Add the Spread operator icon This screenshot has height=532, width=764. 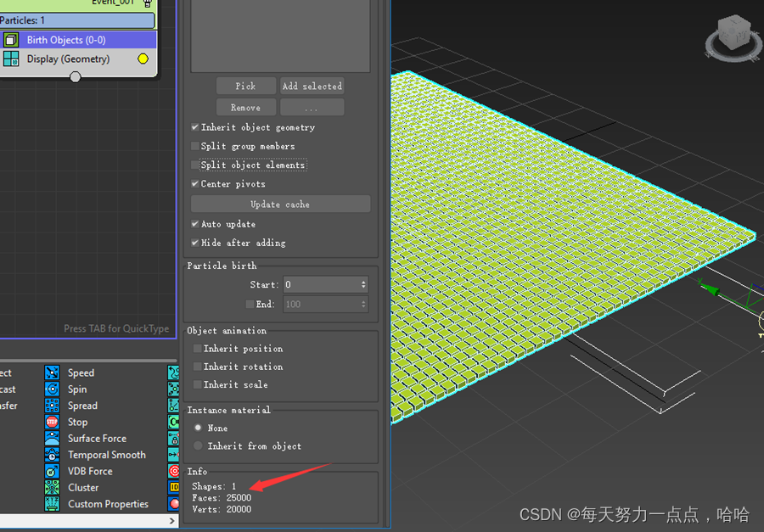pos(53,405)
